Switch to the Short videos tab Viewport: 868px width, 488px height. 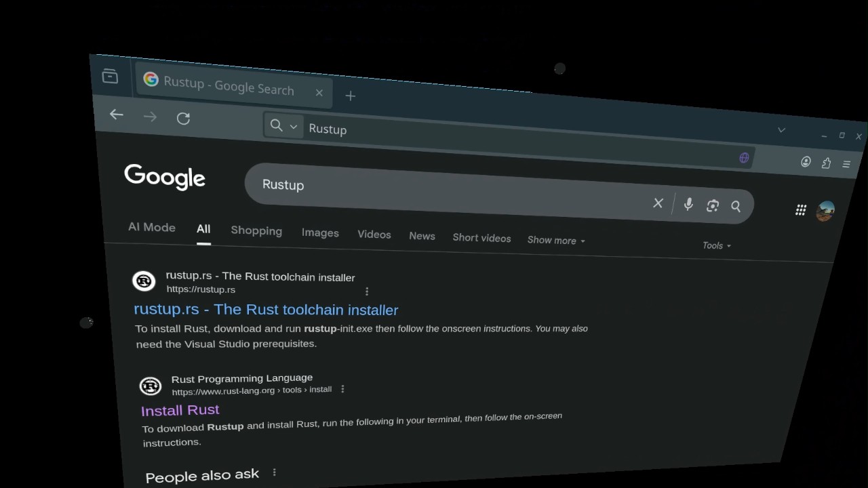pos(481,238)
